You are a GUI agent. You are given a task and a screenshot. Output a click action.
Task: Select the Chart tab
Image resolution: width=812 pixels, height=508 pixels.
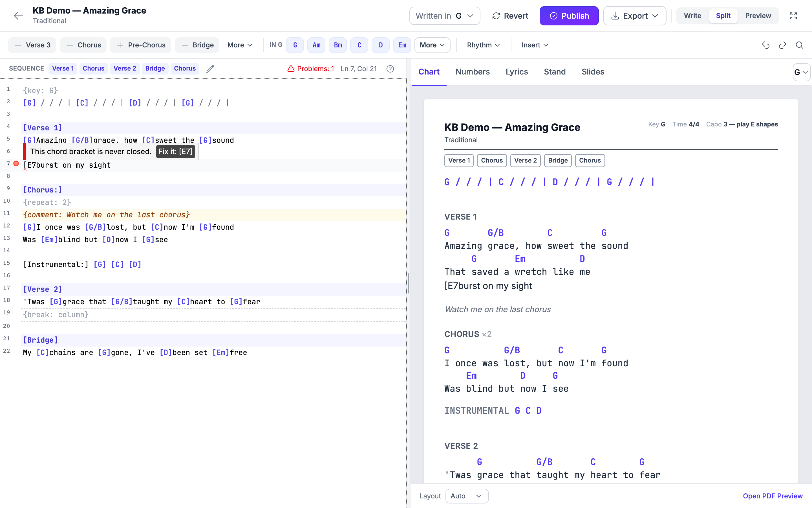pos(429,72)
